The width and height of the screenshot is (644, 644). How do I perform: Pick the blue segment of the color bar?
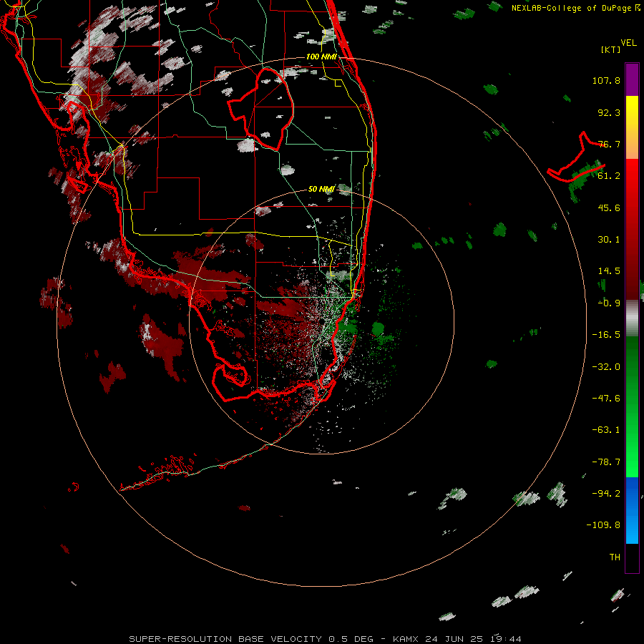point(632,510)
